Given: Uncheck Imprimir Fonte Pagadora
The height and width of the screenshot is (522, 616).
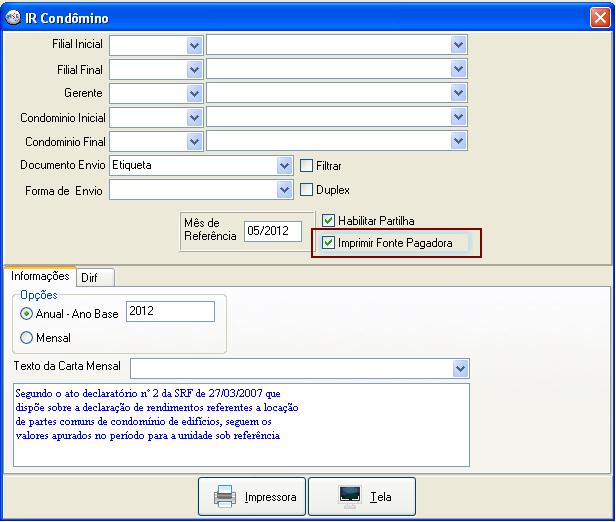Looking at the screenshot, I should tap(328, 242).
